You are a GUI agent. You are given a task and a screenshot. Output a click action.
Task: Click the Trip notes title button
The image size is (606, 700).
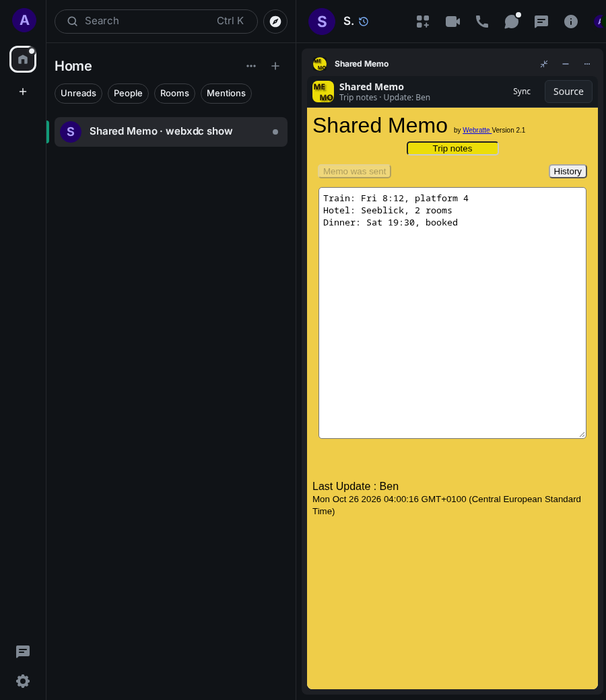(452, 149)
